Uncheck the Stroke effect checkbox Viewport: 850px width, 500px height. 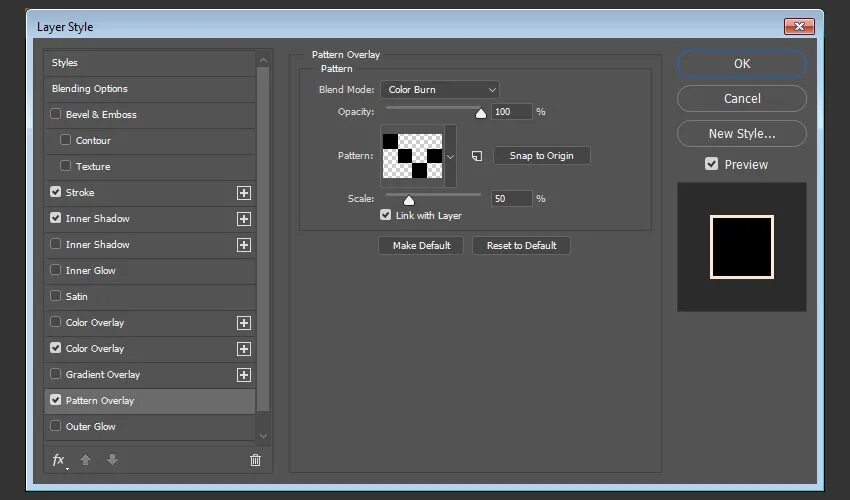pyautogui.click(x=55, y=192)
